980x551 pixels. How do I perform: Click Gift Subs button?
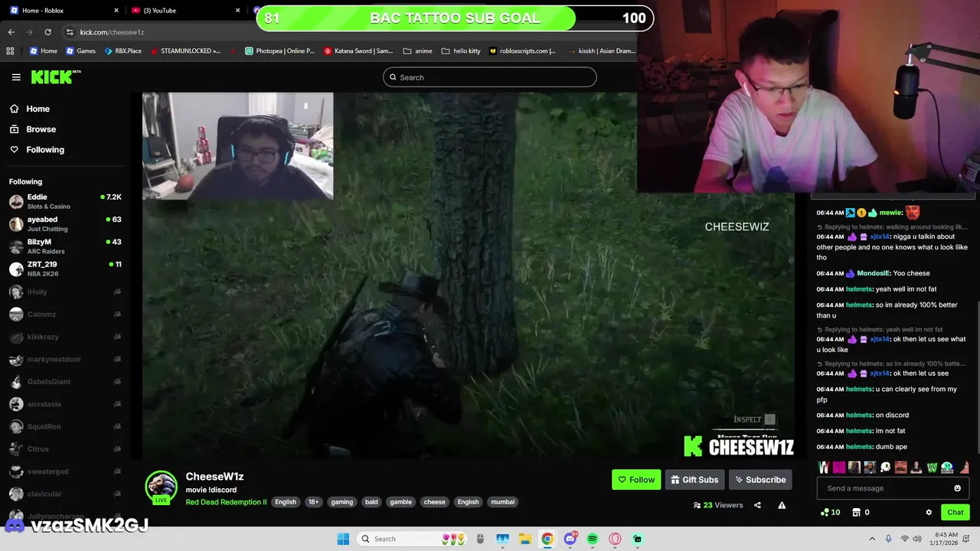[x=694, y=480]
